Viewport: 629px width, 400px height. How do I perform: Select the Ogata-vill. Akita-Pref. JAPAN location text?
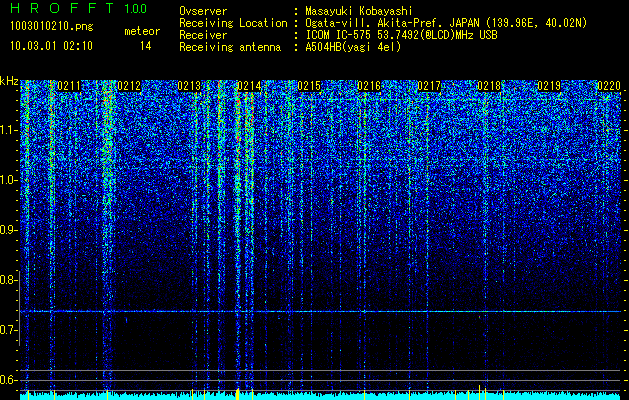(x=446, y=23)
